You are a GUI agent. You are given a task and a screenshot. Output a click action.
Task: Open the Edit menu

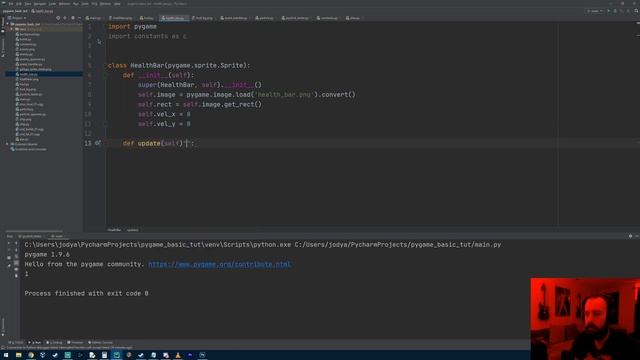(x=19, y=4)
